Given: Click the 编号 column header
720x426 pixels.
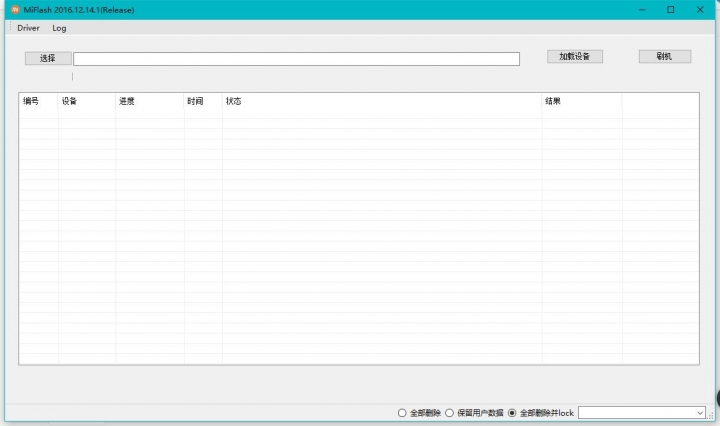Looking at the screenshot, I should pyautogui.click(x=39, y=101).
